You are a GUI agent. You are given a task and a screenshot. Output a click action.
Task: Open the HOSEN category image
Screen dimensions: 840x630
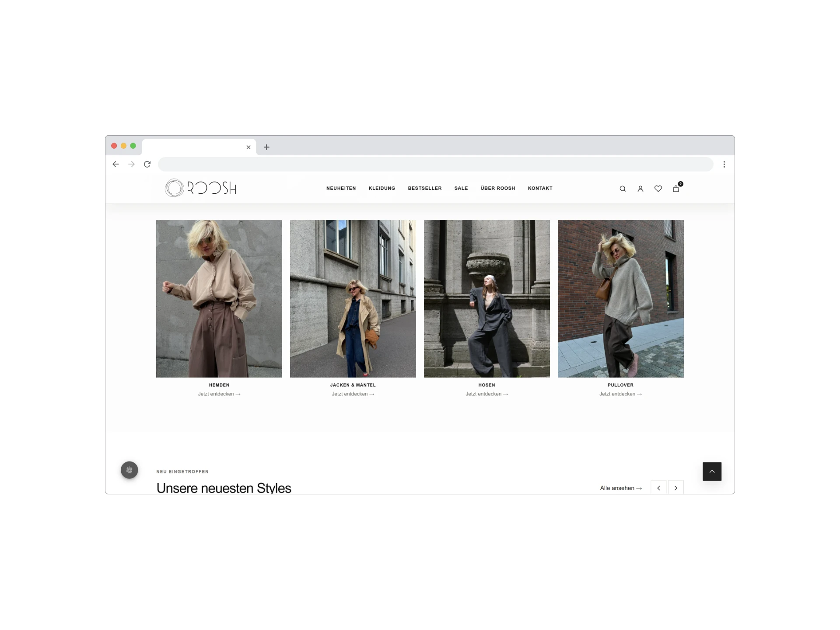coord(487,299)
